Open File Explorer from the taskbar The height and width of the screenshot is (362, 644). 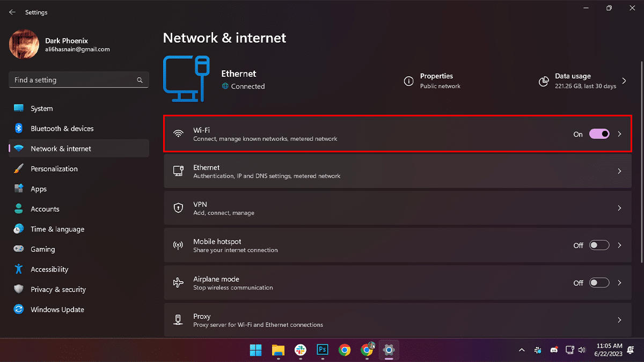click(278, 350)
